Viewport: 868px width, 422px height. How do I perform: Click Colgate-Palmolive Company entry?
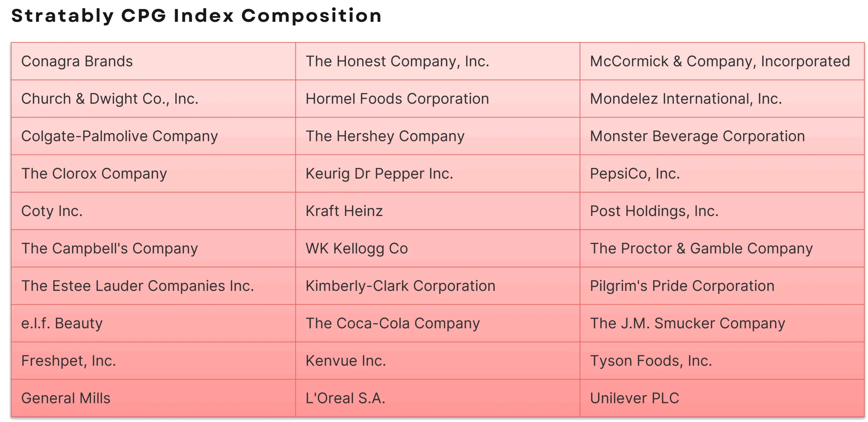(119, 136)
